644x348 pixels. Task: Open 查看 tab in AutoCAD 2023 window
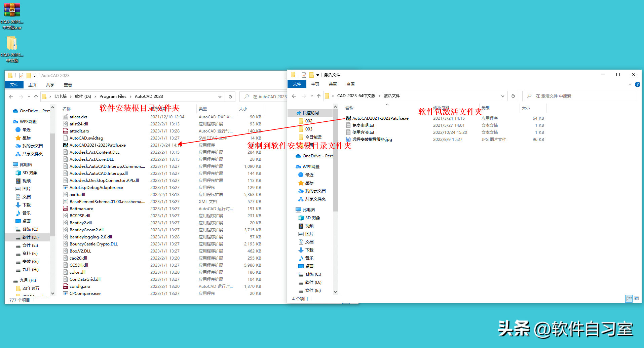coord(68,85)
